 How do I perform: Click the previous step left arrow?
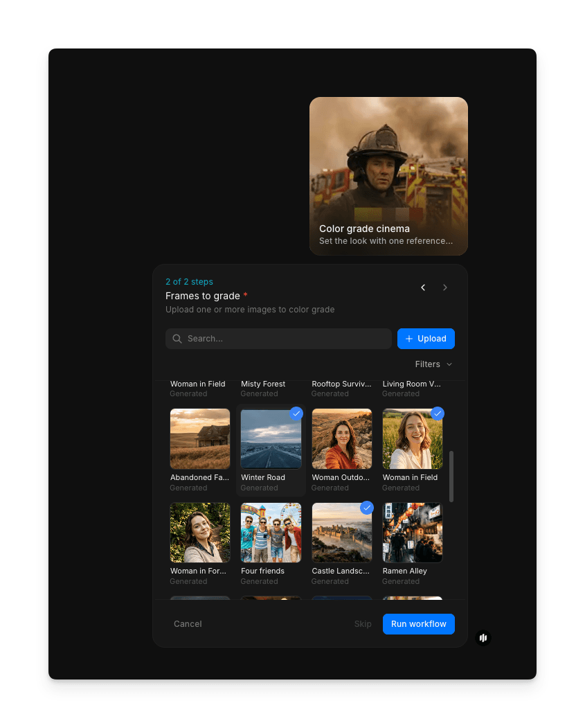point(423,287)
